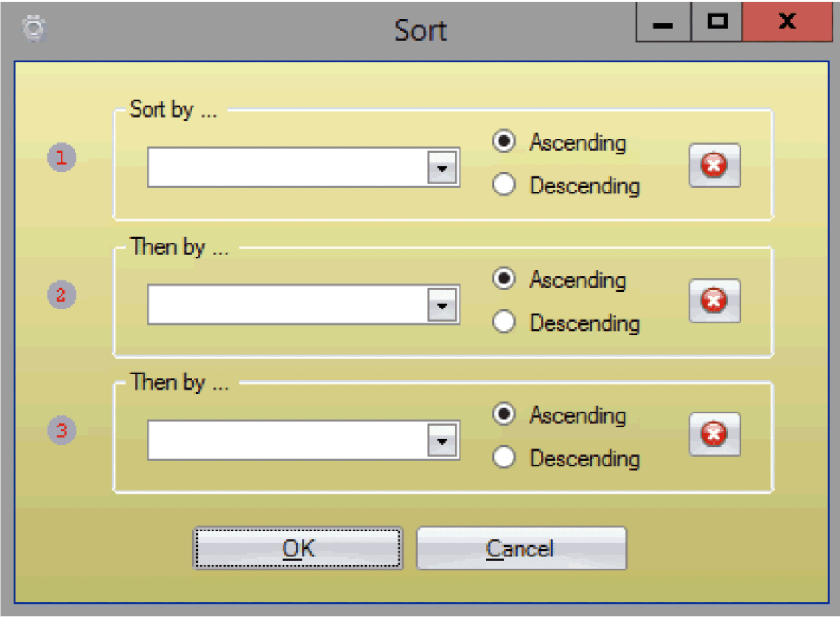Viewport: 840px width, 617px height.
Task: Click the red clear icon for third sort level
Action: pyautogui.click(x=714, y=434)
